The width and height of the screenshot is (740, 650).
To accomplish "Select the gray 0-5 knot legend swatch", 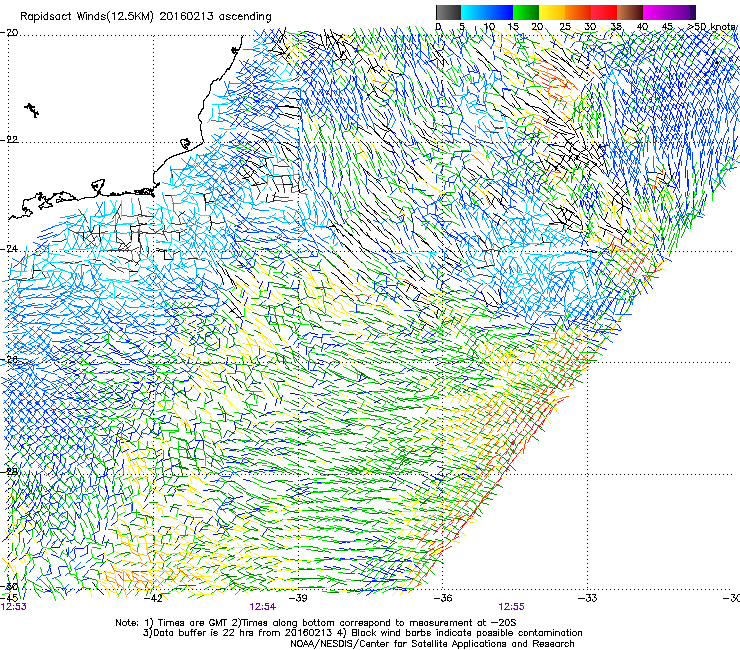I will click(x=448, y=12).
